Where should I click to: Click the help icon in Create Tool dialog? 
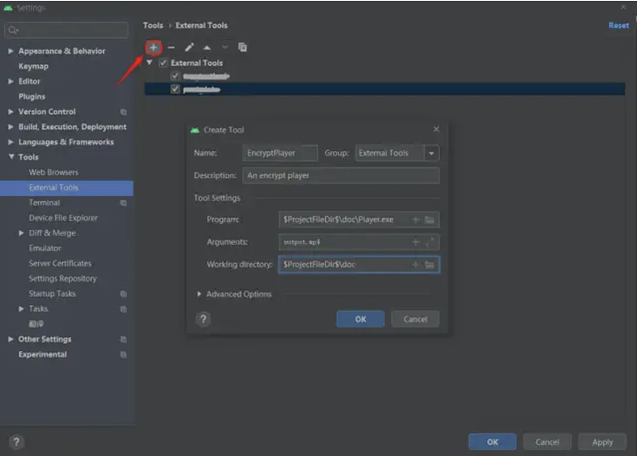click(x=203, y=319)
